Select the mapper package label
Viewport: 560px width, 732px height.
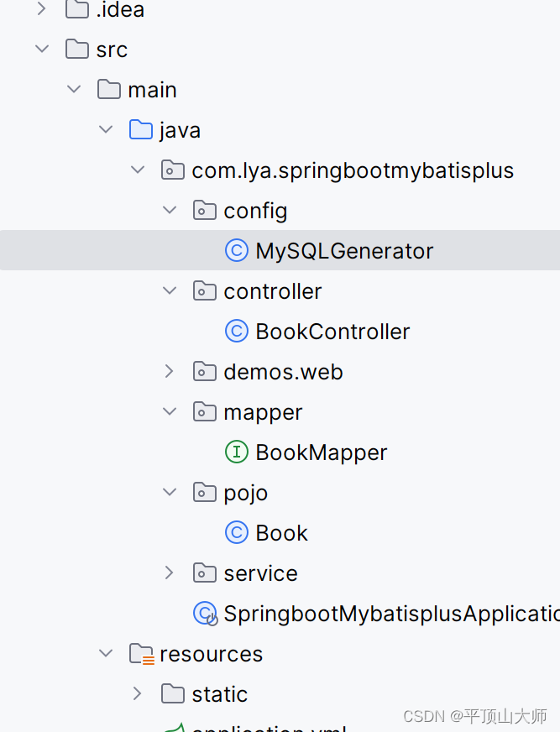pyautogui.click(x=263, y=411)
